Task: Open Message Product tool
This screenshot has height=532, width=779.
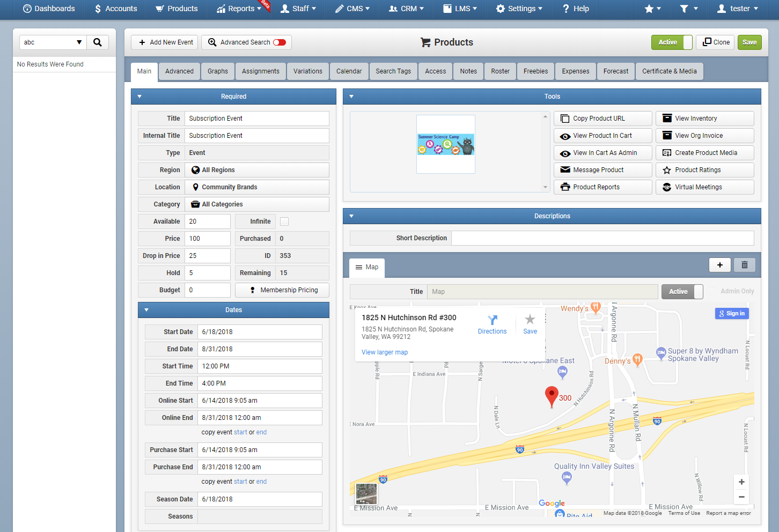Action: tap(602, 170)
